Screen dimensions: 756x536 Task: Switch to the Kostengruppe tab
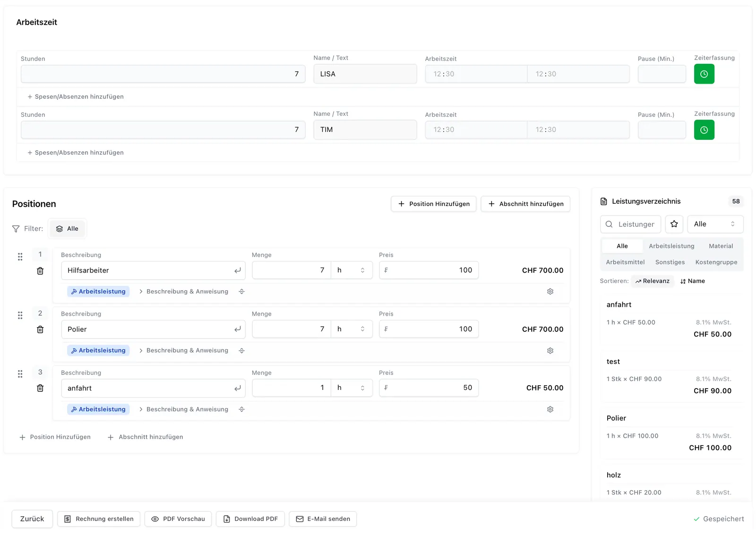(x=716, y=262)
